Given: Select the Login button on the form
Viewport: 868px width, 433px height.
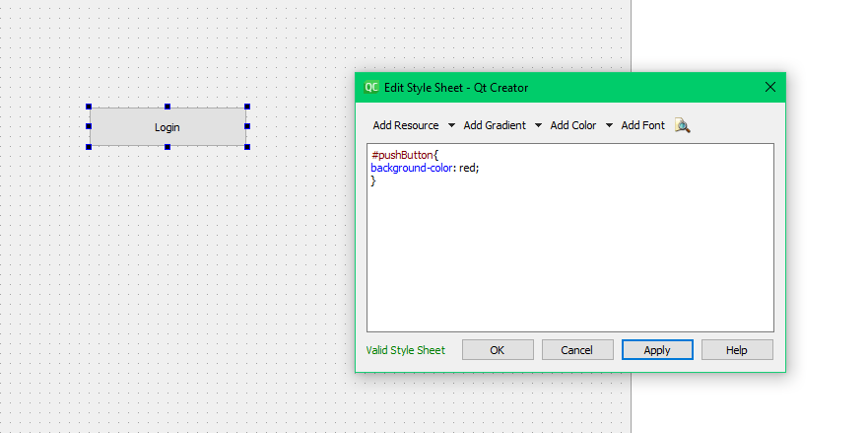Looking at the screenshot, I should tap(167, 127).
